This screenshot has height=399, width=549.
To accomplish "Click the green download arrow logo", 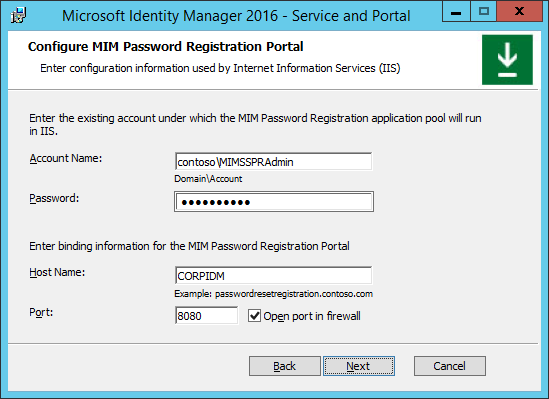I will 507,60.
